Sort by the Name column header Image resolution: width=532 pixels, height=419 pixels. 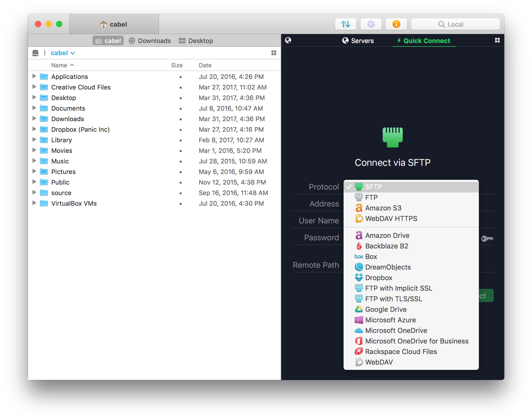point(63,65)
